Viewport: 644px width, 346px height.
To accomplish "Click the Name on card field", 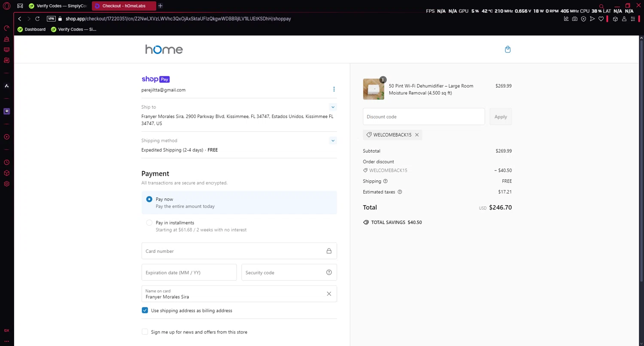I will (239, 294).
